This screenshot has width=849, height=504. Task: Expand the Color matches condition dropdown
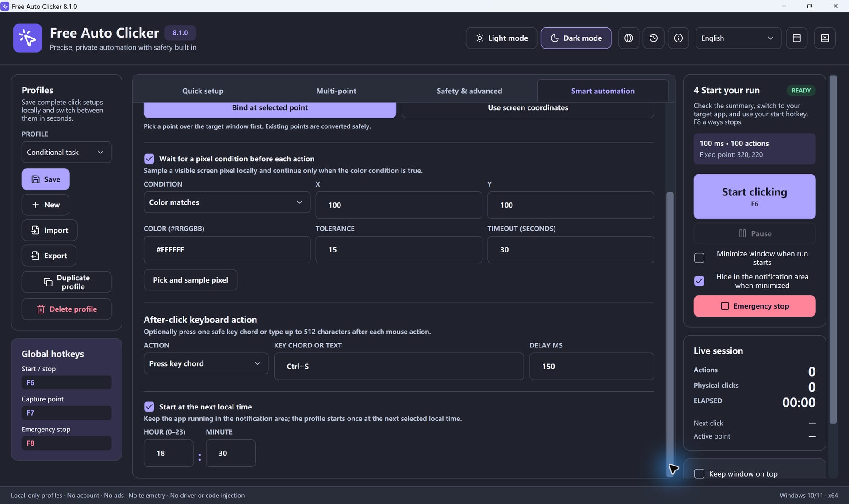tap(227, 202)
